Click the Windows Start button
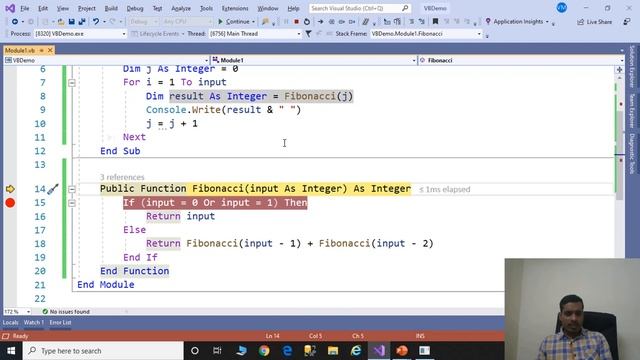This screenshot has width=640, height=360. [11, 351]
